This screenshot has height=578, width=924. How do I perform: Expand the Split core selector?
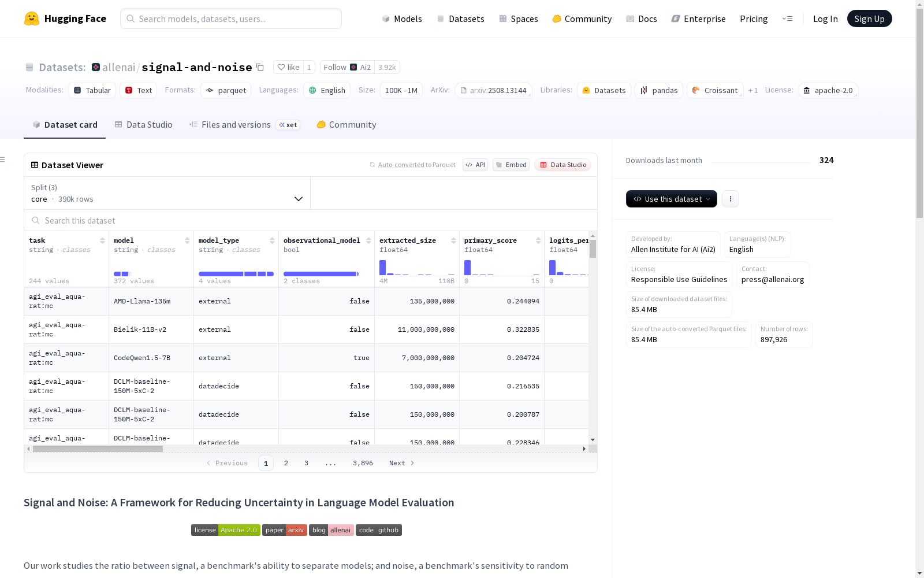point(167,193)
